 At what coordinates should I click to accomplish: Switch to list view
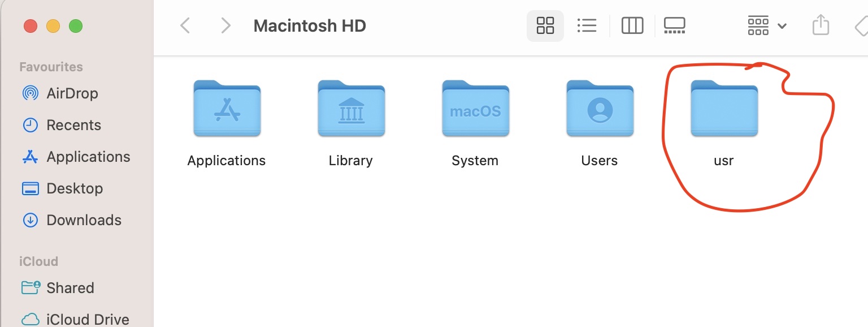(587, 25)
